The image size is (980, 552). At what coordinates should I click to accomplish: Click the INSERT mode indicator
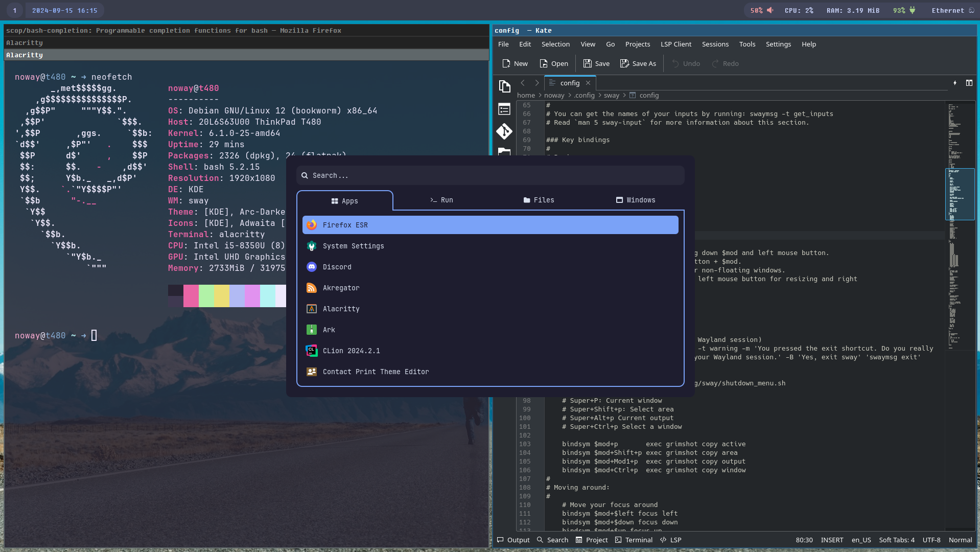click(832, 540)
